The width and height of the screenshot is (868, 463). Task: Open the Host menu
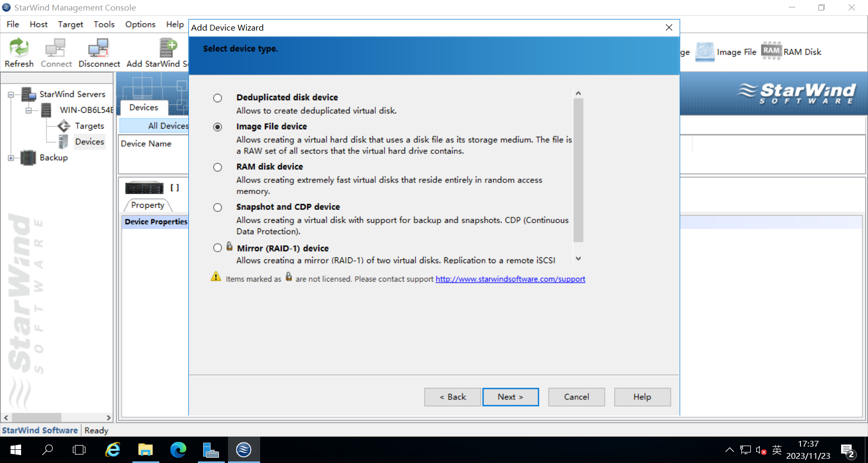[x=39, y=24]
